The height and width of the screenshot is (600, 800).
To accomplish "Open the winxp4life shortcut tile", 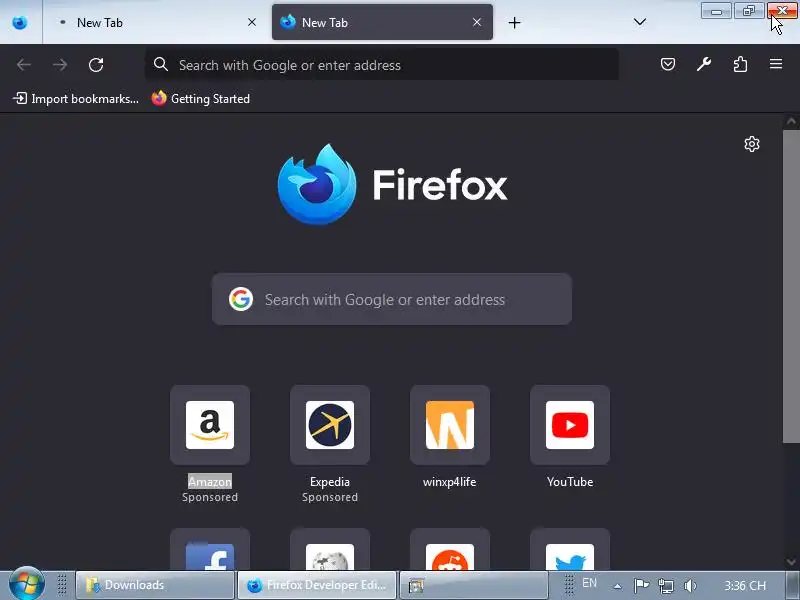I will tap(449, 425).
